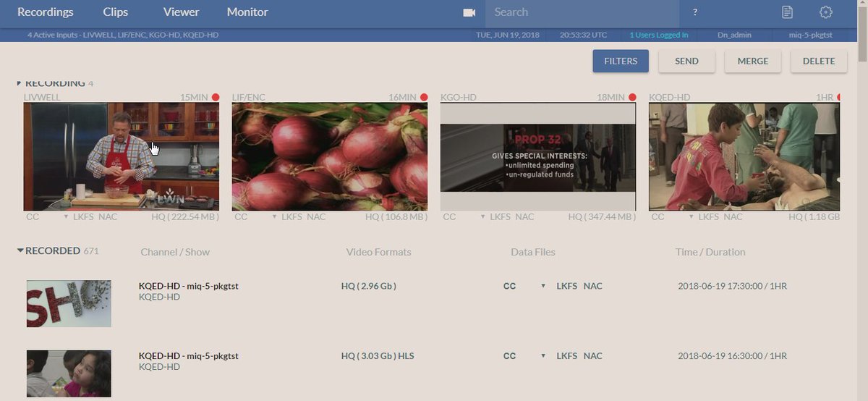Open the Recordings tab
868x401 pixels.
(x=46, y=12)
